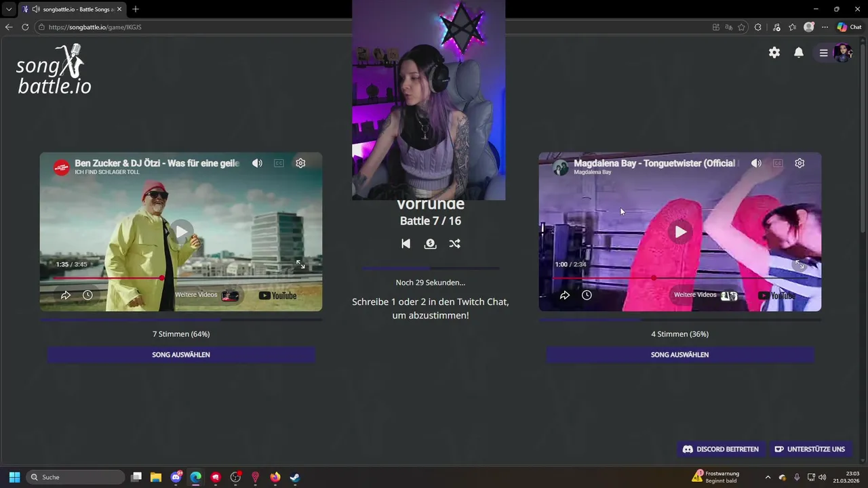Open browser extensions puzzle icon

click(x=758, y=27)
